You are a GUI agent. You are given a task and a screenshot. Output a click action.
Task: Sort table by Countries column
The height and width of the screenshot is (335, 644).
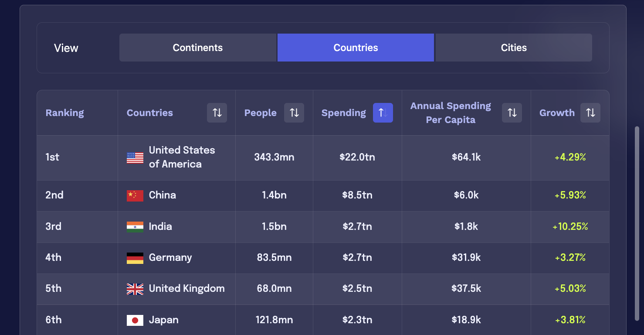click(217, 113)
